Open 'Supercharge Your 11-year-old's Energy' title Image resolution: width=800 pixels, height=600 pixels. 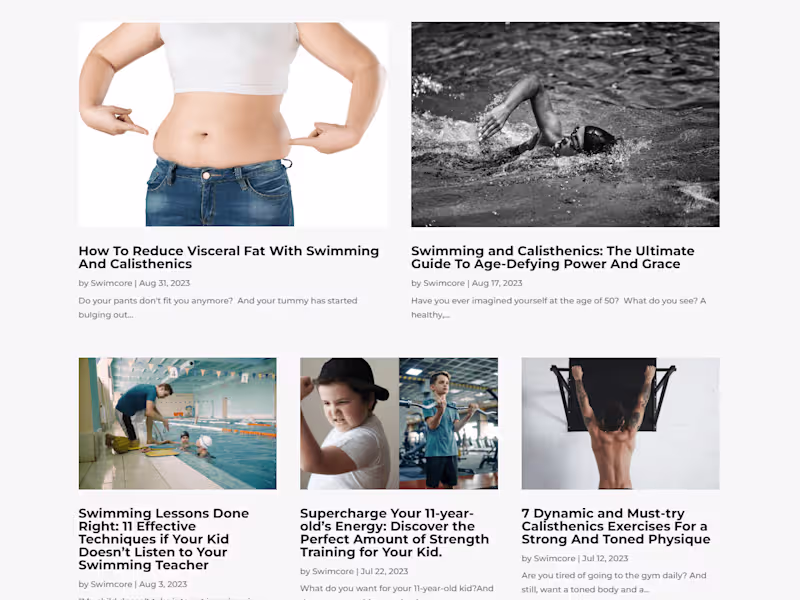pos(394,532)
